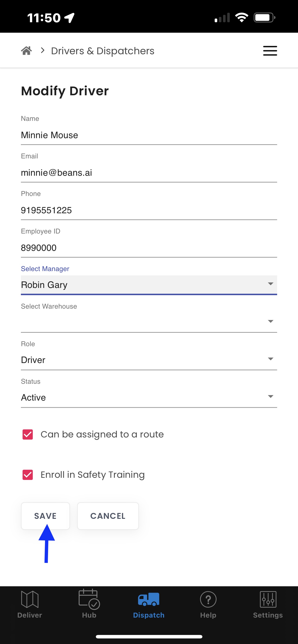The image size is (298, 644).
Task: Open the Help question mark icon
Action: (x=208, y=599)
